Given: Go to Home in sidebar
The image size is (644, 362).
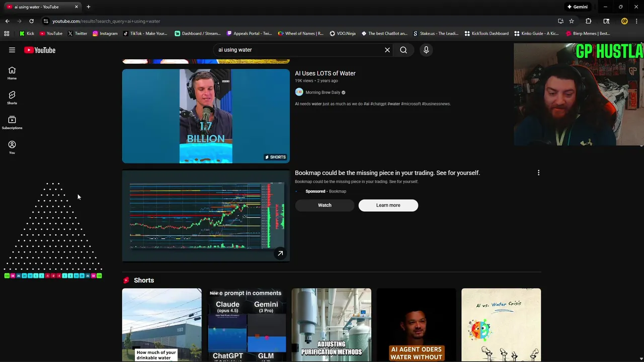Looking at the screenshot, I should (12, 73).
